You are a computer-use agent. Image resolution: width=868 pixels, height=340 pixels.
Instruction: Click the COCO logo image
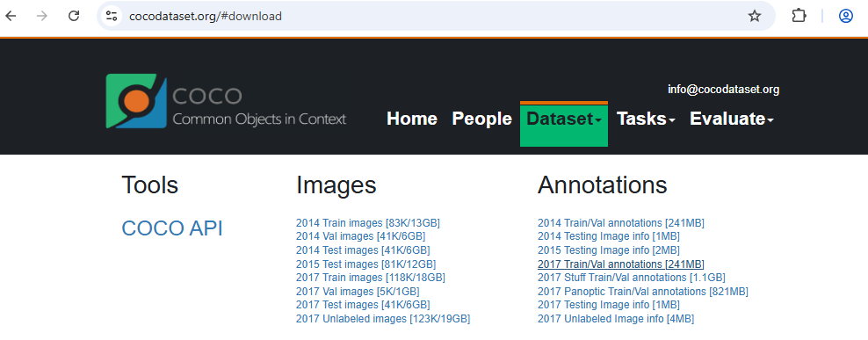[227, 101]
